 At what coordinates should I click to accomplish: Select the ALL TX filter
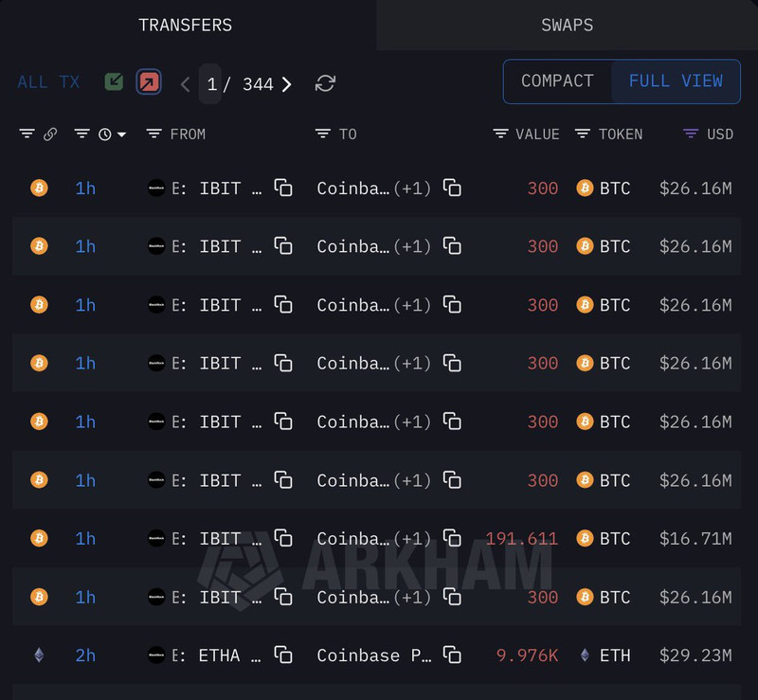click(48, 82)
